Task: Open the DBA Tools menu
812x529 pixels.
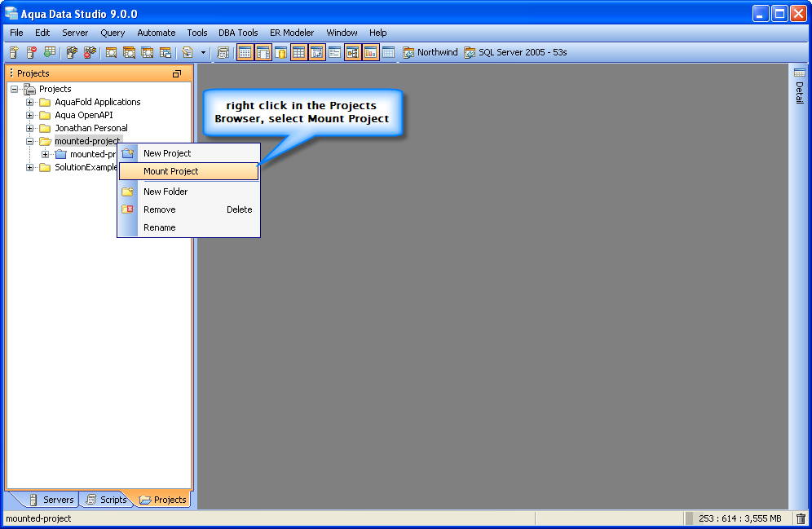Action: pos(238,33)
